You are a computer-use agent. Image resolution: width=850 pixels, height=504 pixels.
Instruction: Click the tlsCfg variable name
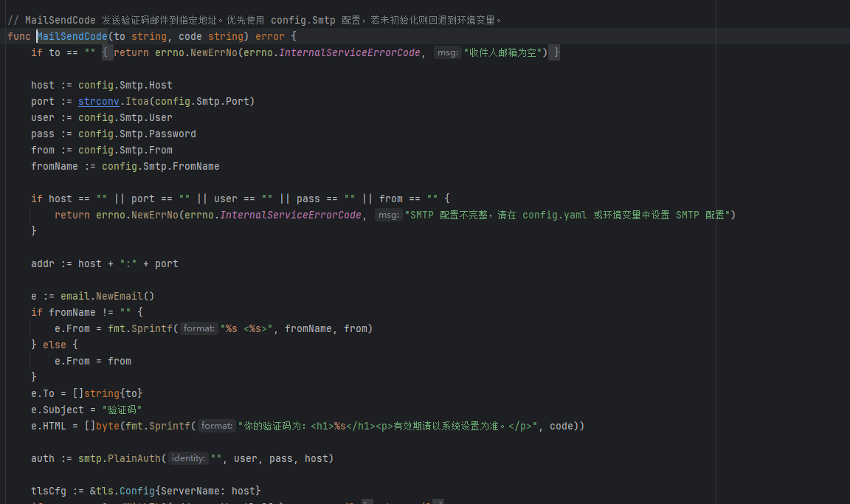[48, 491]
